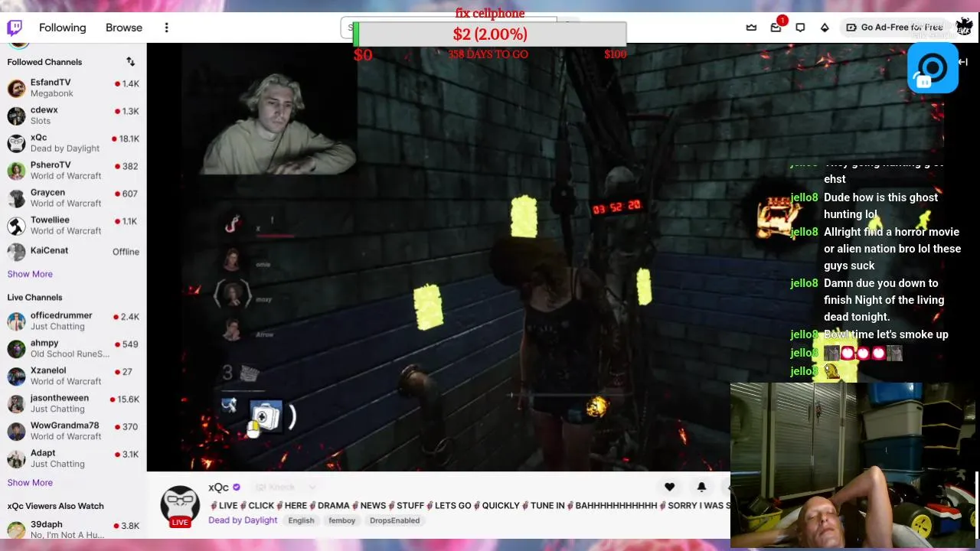
Task: Open the Browse tab
Action: pos(124,28)
